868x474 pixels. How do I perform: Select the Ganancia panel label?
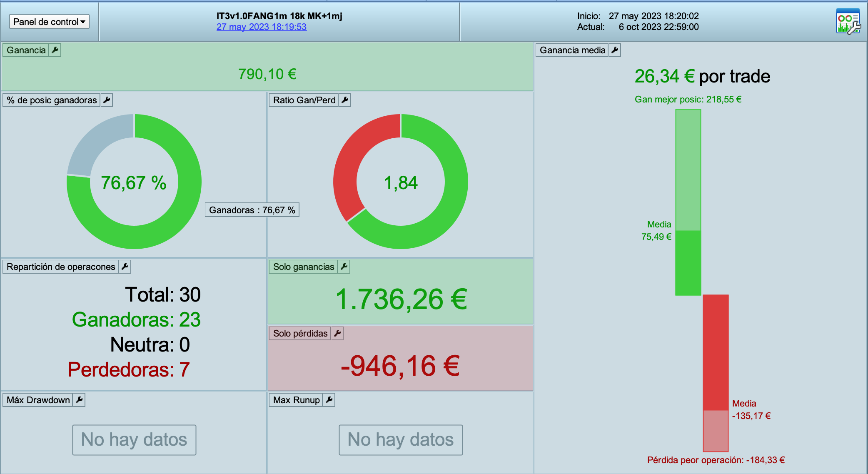tap(26, 50)
